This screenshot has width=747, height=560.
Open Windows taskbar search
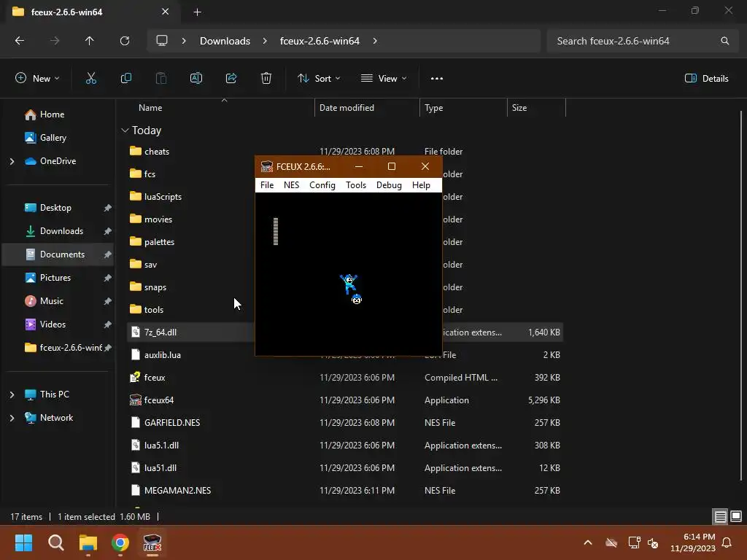55,542
